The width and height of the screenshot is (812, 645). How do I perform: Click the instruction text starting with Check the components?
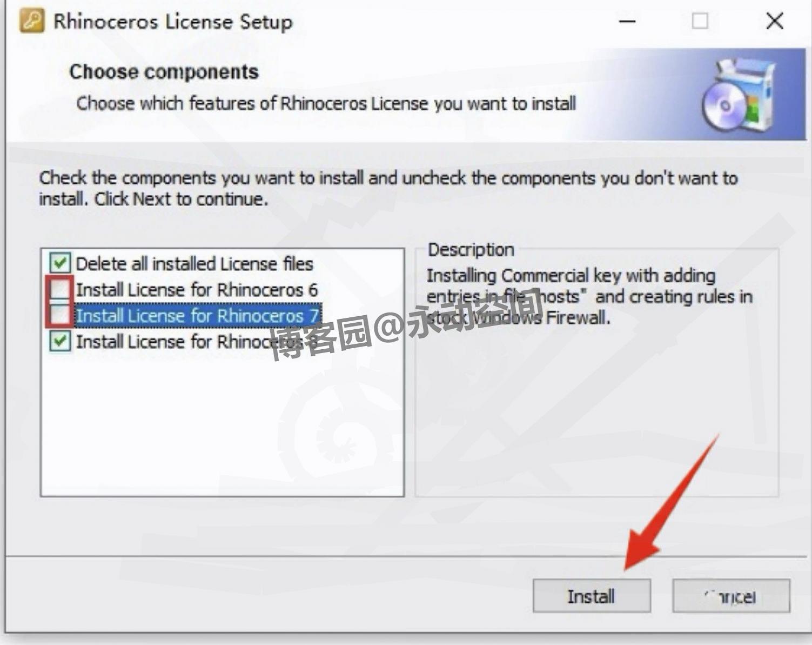click(388, 188)
